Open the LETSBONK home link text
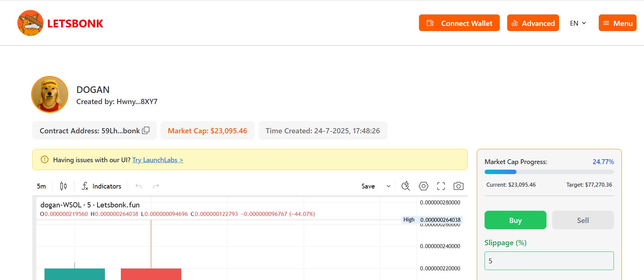 coord(75,23)
